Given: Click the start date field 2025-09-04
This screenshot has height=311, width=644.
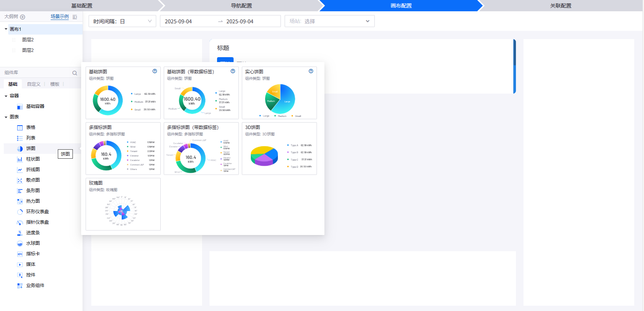Looking at the screenshot, I should tap(178, 21).
